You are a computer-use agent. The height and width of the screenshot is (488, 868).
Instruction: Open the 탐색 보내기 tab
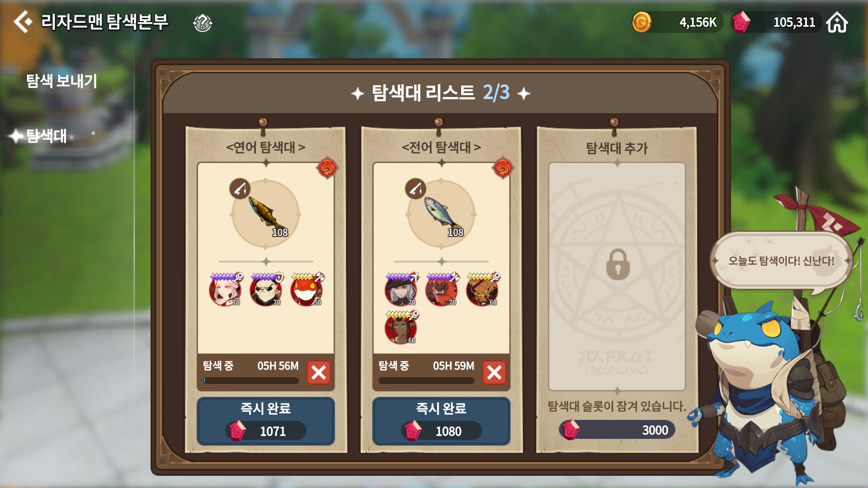[62, 81]
